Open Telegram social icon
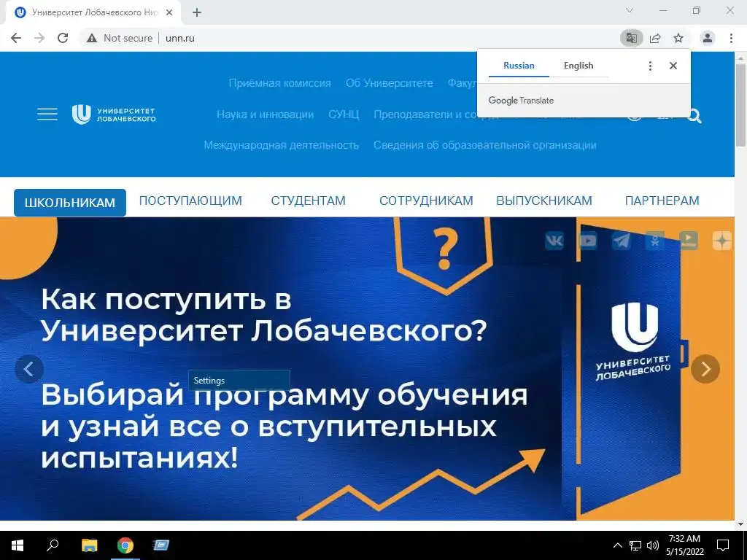The height and width of the screenshot is (560, 747). [622, 241]
